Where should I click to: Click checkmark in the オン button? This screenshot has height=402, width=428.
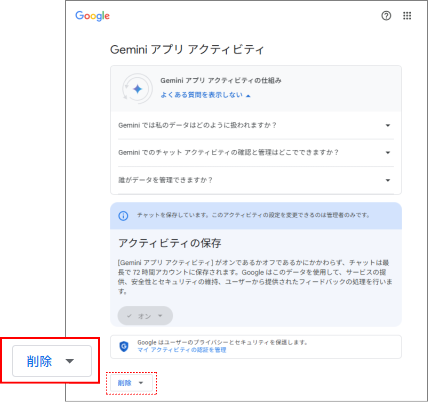point(129,316)
